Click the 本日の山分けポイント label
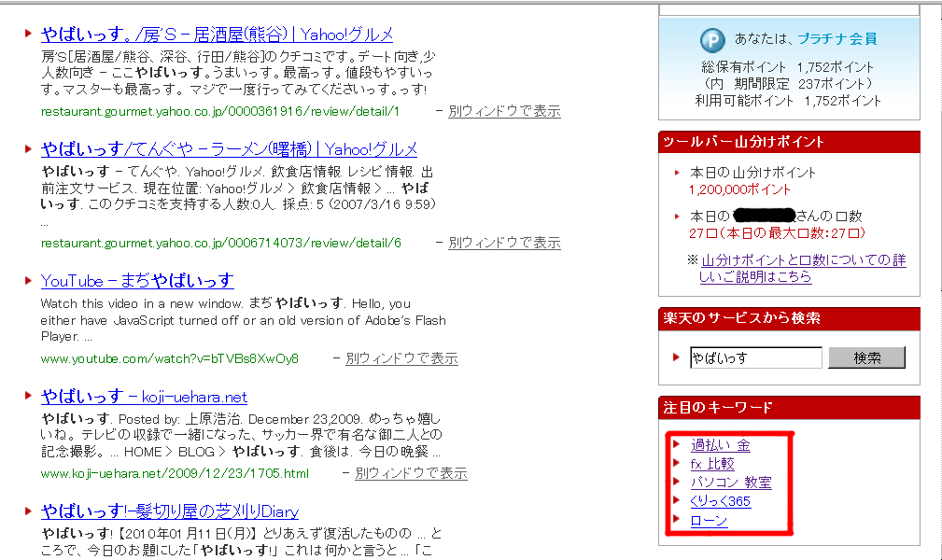This screenshot has height=560, width=942. [752, 173]
